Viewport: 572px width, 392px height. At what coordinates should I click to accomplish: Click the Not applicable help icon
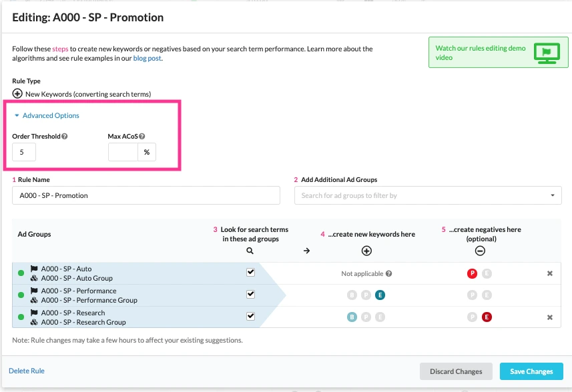click(x=388, y=273)
